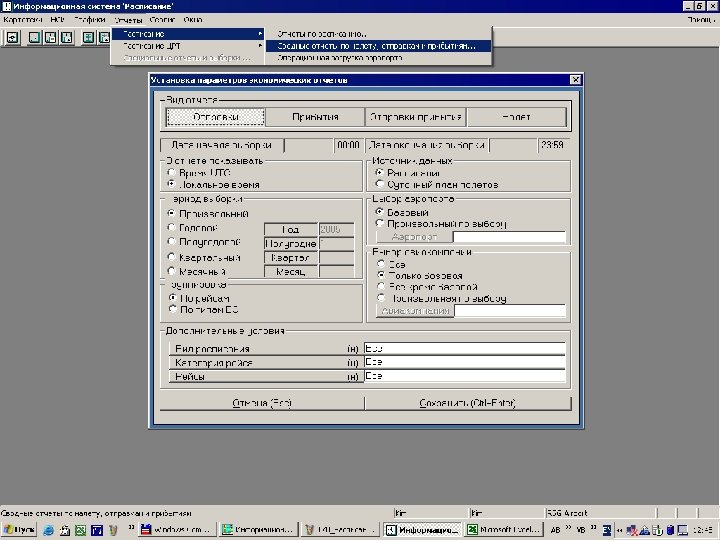Group results 'По типам ВС'

click(x=173, y=309)
